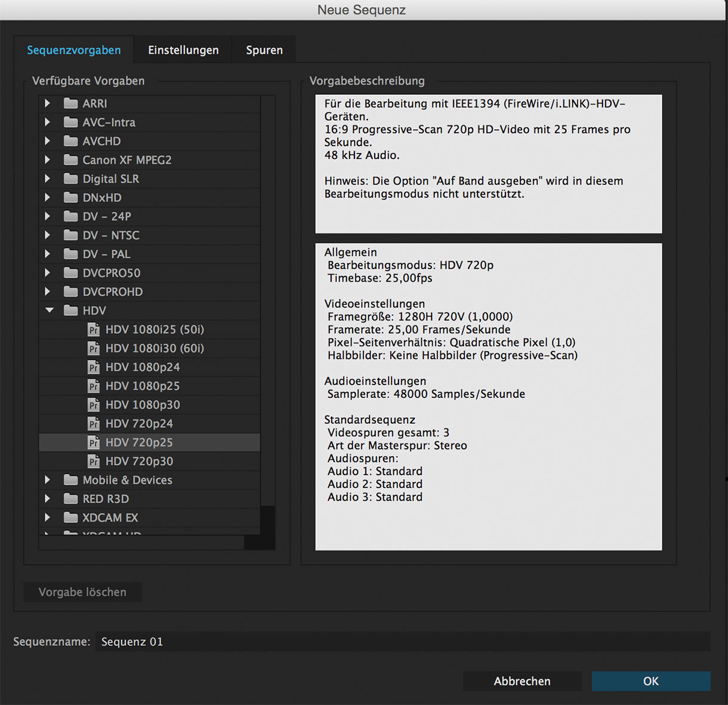
Task: Click the ARRI folder icon
Action: point(71,103)
